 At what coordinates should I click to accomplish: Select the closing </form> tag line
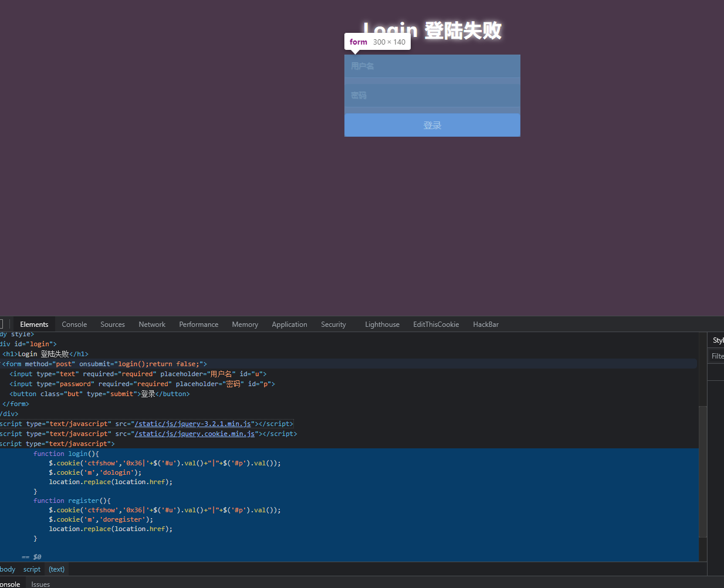click(16, 404)
